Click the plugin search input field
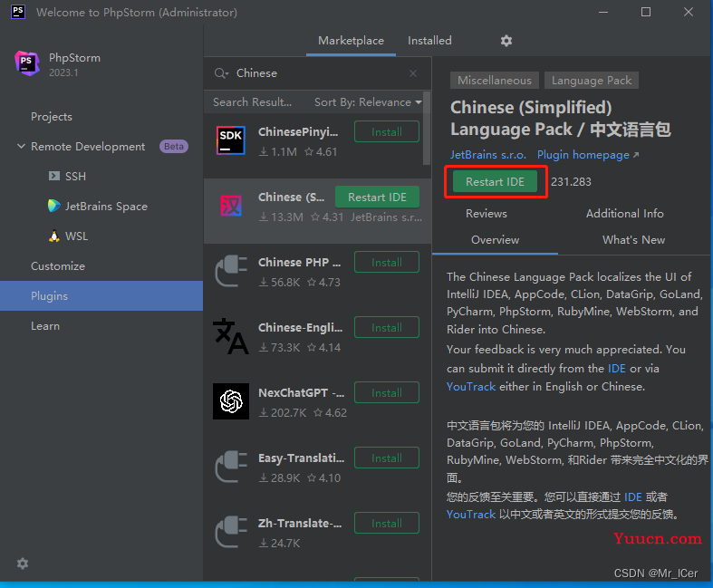 coord(318,73)
